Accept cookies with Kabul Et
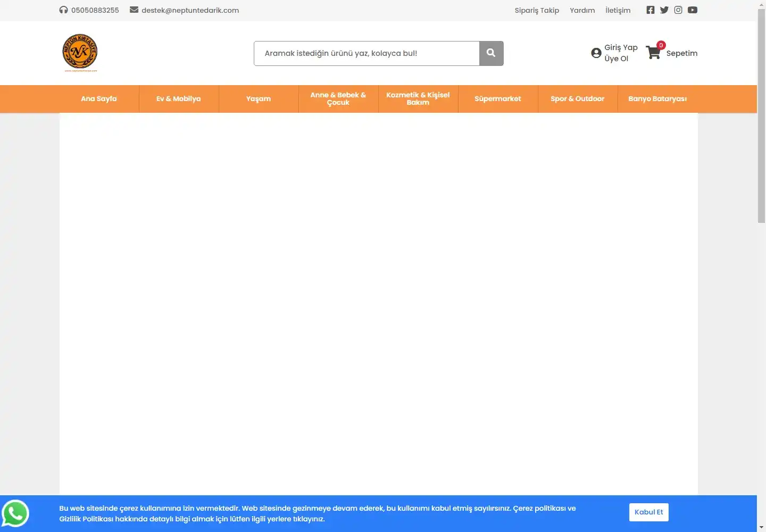Screen dimensions: 766x532 point(648,512)
